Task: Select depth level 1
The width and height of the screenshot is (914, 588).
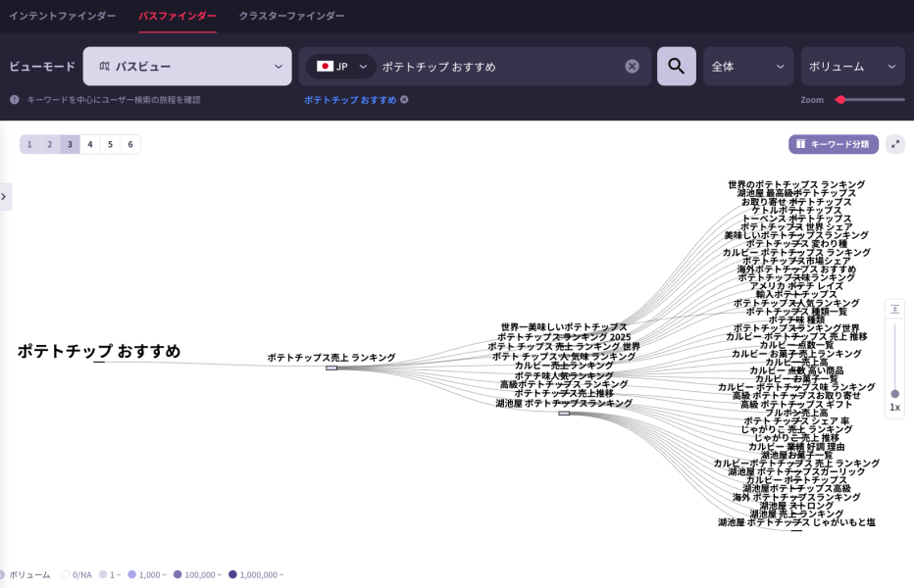Action: (29, 144)
